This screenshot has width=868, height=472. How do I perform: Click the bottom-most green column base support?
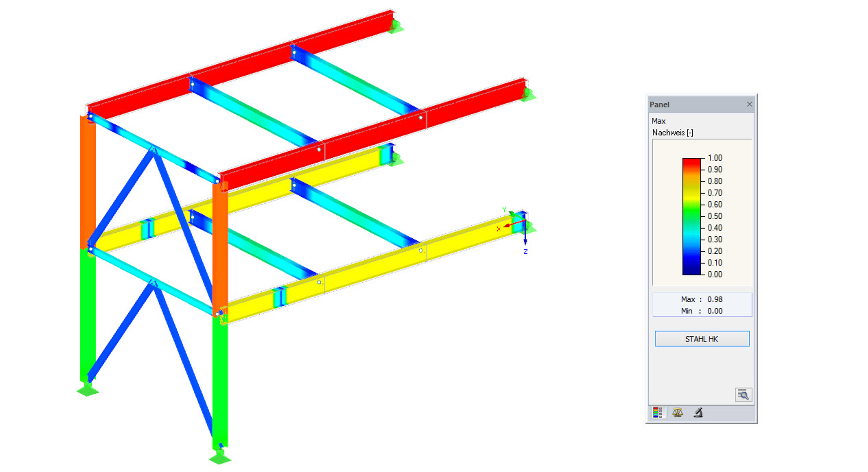click(x=220, y=456)
